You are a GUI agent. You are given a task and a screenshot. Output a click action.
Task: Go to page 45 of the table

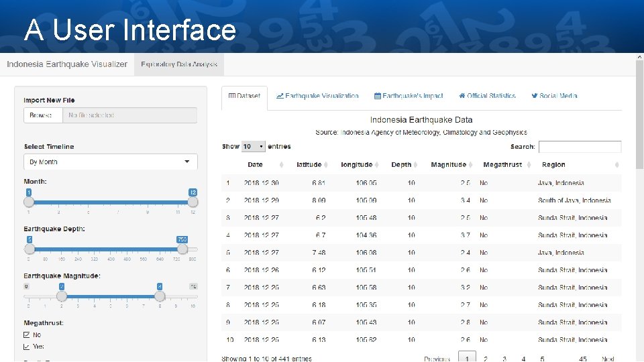pyautogui.click(x=582, y=359)
